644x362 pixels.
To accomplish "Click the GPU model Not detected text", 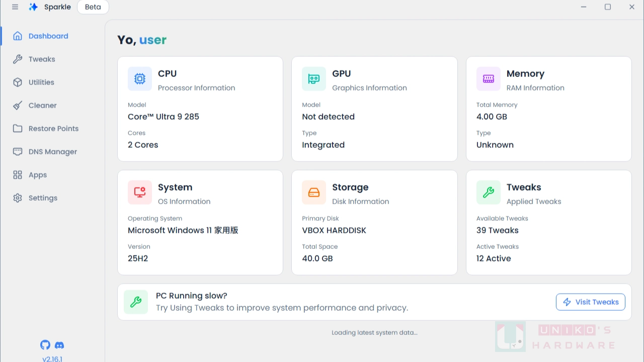I will pyautogui.click(x=328, y=117).
